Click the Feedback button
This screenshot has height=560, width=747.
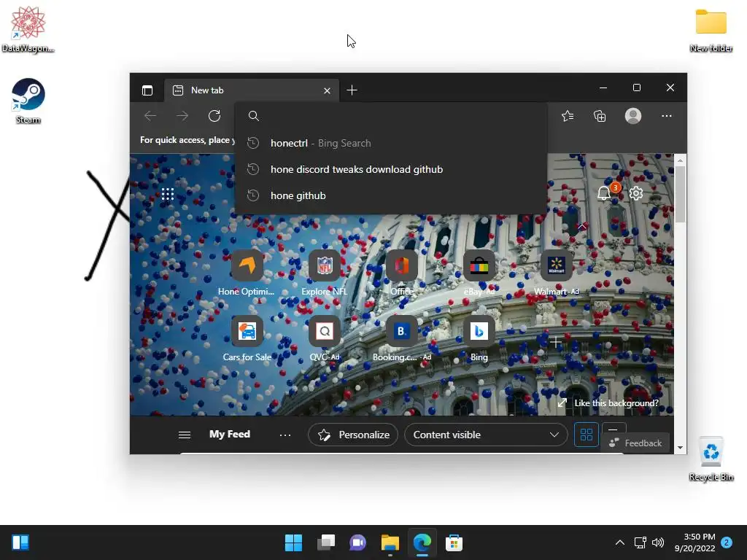tap(635, 443)
